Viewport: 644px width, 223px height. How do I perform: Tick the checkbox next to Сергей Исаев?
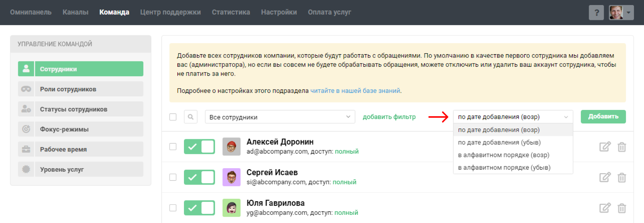click(173, 177)
